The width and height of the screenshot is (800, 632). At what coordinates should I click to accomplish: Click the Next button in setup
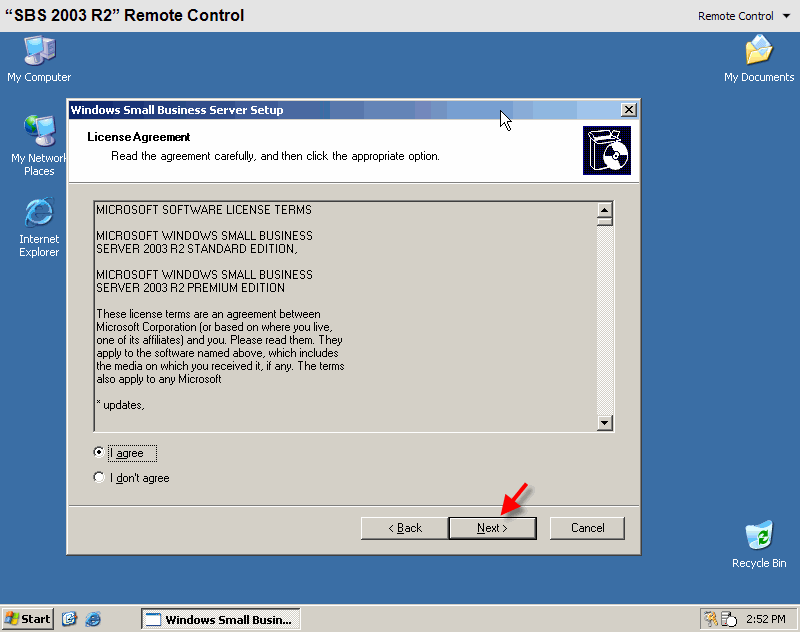492,528
